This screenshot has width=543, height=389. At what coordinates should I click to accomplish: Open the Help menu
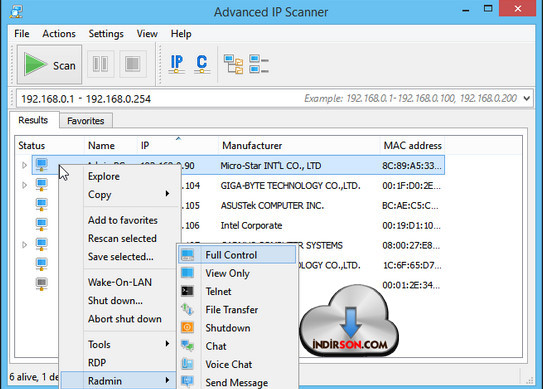(x=181, y=34)
